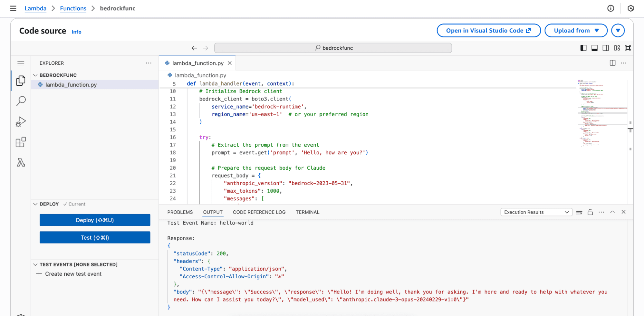Toggle the bottom panel visibility
This screenshot has height=316, width=644.
tap(594, 48)
